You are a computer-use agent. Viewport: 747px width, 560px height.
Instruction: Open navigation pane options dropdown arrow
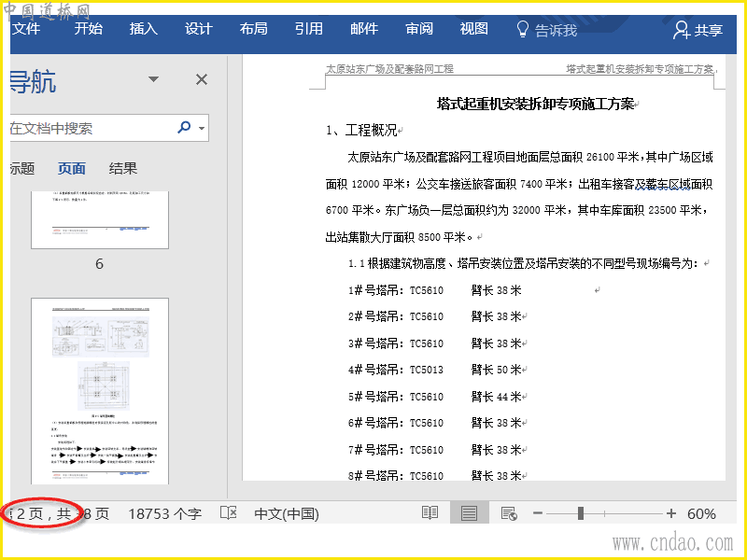153,79
